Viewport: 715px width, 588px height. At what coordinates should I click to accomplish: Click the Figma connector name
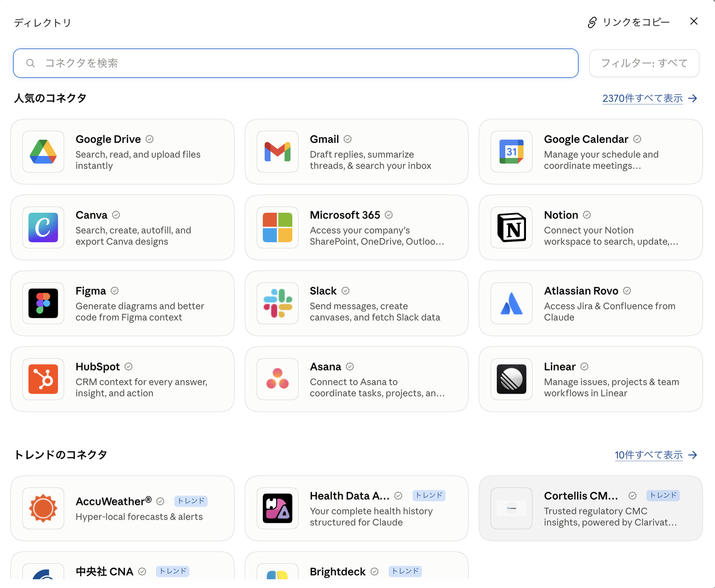[x=91, y=291]
